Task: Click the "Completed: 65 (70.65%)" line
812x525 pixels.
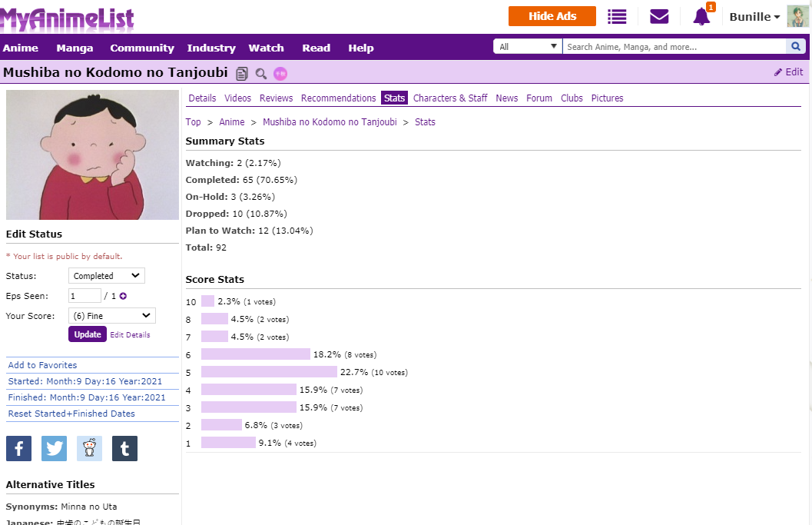Action: point(241,180)
